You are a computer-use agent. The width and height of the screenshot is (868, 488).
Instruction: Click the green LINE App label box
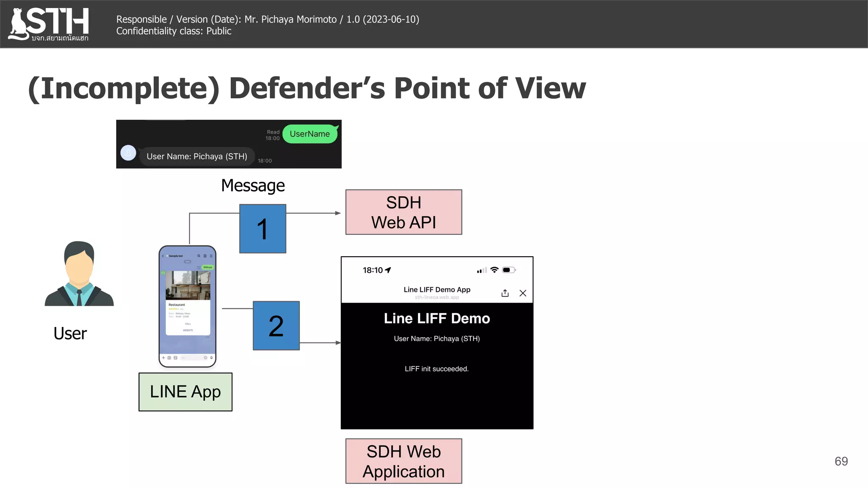(x=186, y=392)
